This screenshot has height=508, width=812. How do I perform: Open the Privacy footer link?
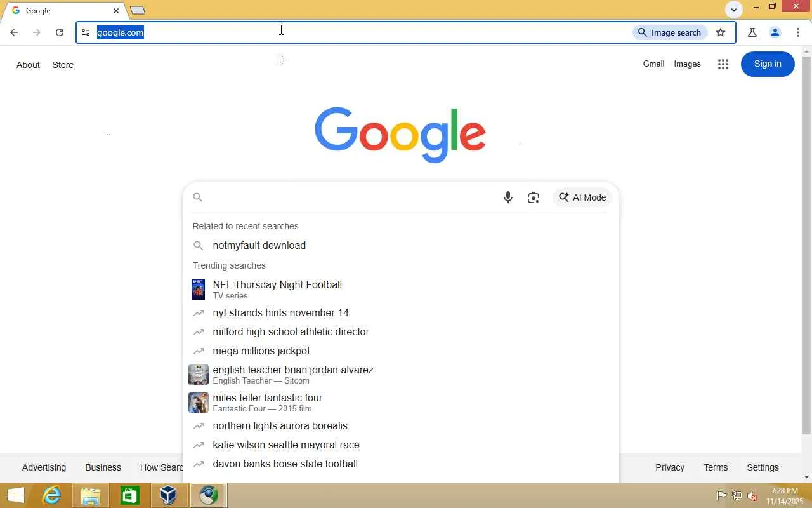[670, 467]
